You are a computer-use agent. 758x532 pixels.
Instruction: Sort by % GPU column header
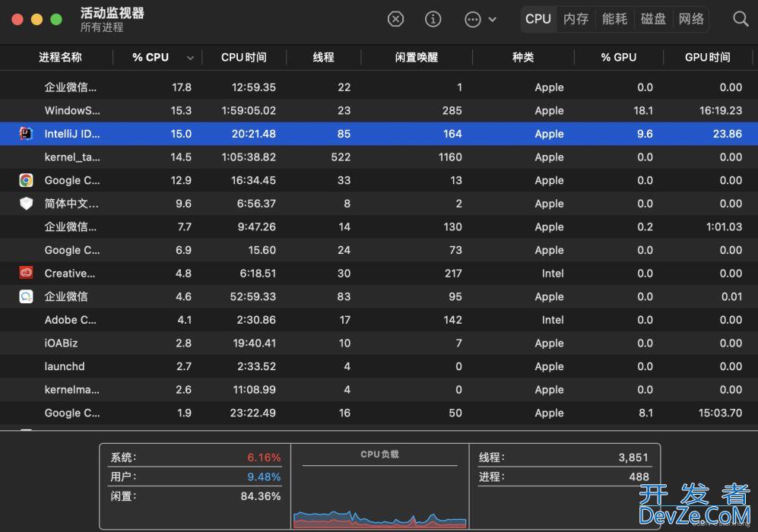tap(618, 58)
